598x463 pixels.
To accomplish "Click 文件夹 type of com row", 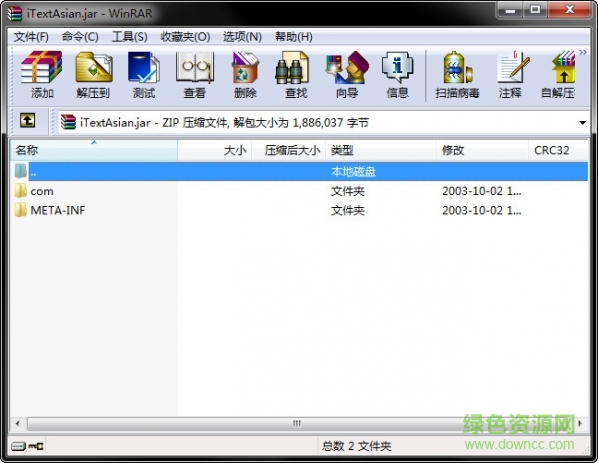I will [347, 191].
